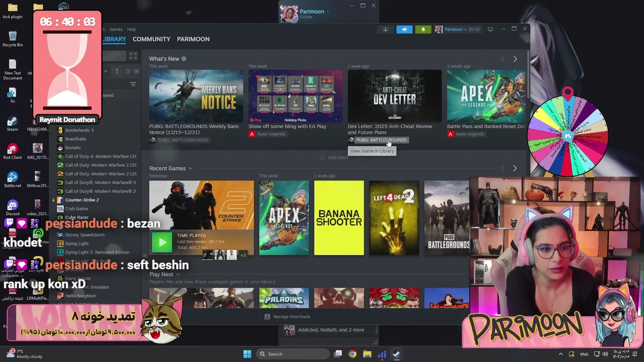Open the What's New settings gear
The image size is (644, 362).
coord(184,59)
